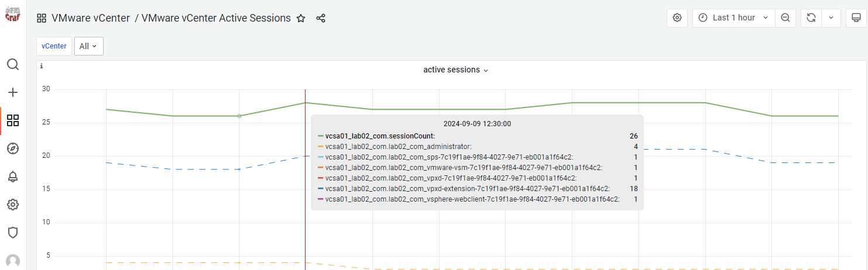Click the vmware-vsm series in tooltip
The image size is (868, 270).
(x=464, y=168)
